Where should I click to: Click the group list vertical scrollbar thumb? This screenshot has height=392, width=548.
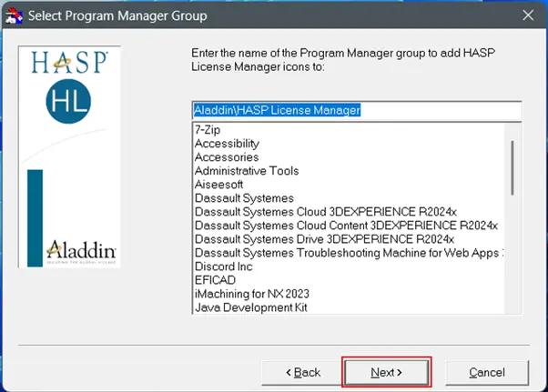click(512, 167)
